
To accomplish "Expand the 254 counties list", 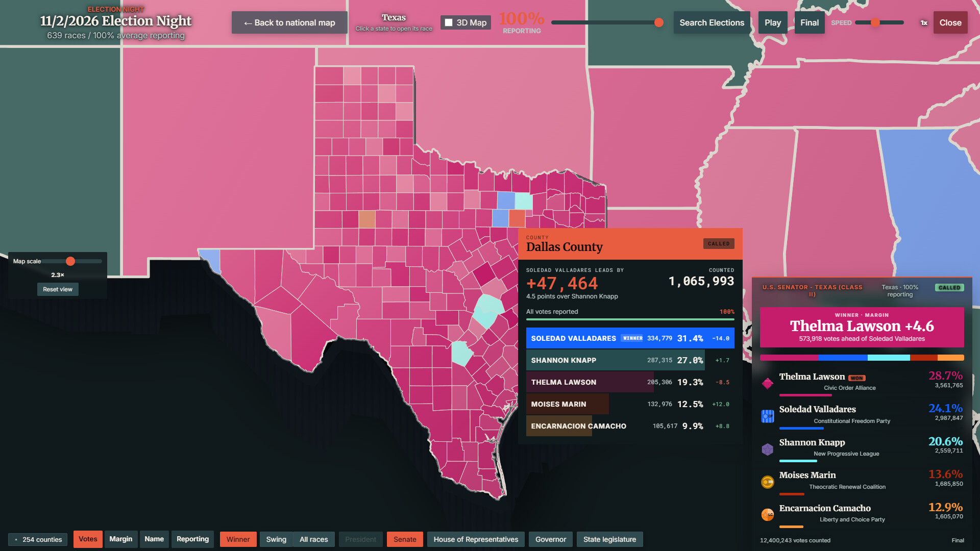I will pos(38,539).
